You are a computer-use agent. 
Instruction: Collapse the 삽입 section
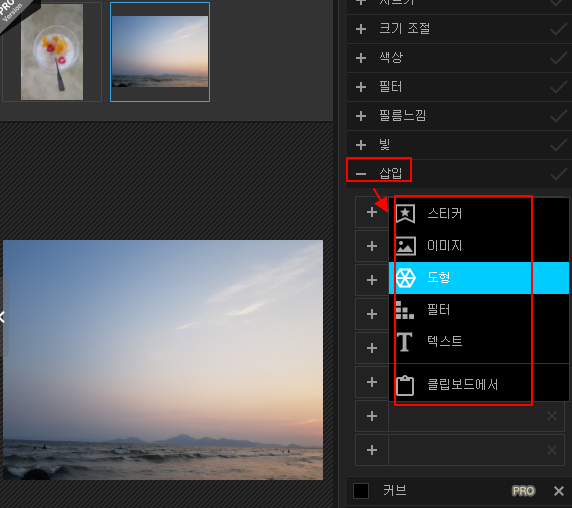pos(361,174)
